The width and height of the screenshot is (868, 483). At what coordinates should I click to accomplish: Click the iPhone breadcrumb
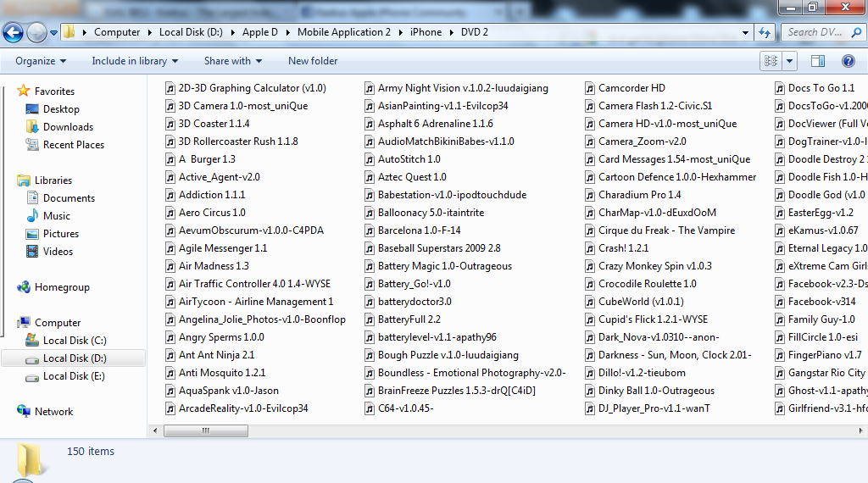(x=426, y=32)
